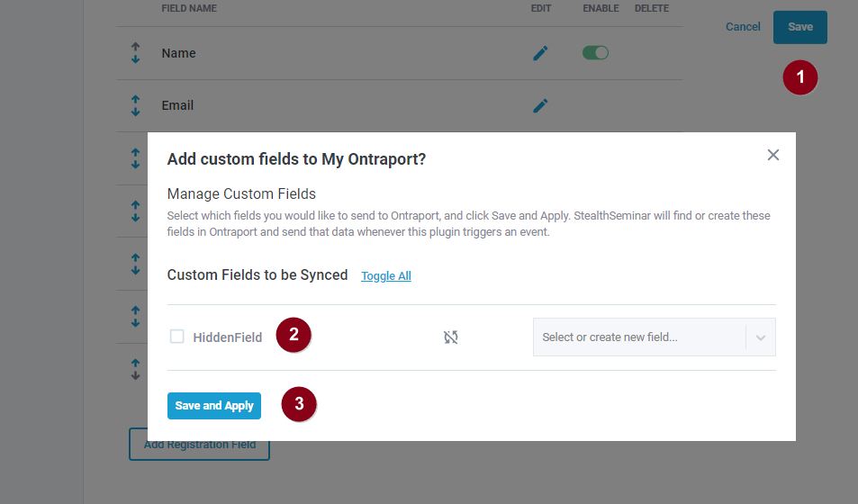Click reorder arrows on the third field row
The image size is (858, 504).
point(136,158)
